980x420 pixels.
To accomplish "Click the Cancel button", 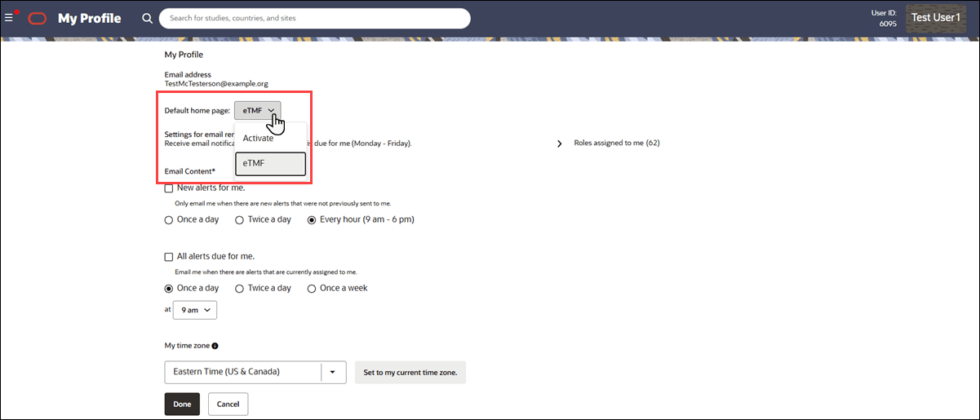I will pos(228,404).
